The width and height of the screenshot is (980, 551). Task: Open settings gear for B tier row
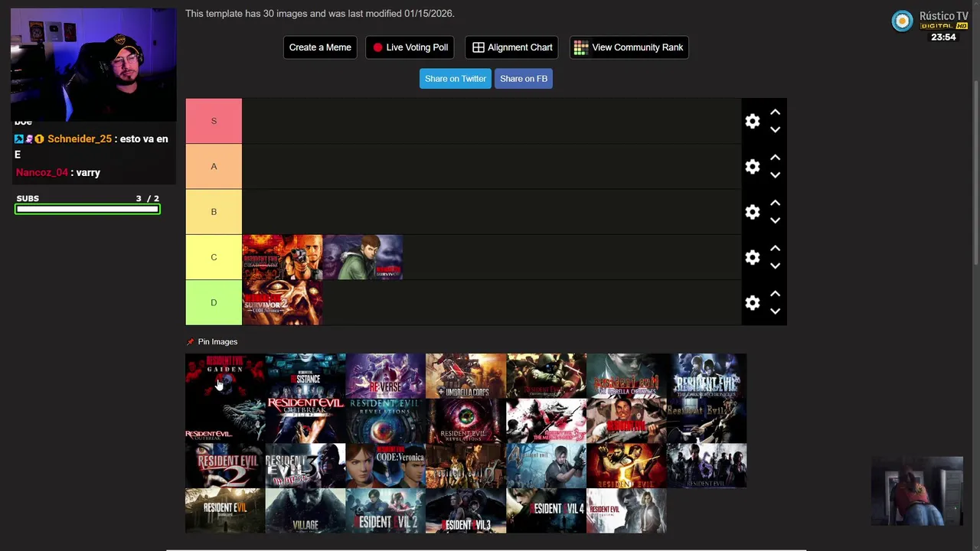[x=753, y=212]
